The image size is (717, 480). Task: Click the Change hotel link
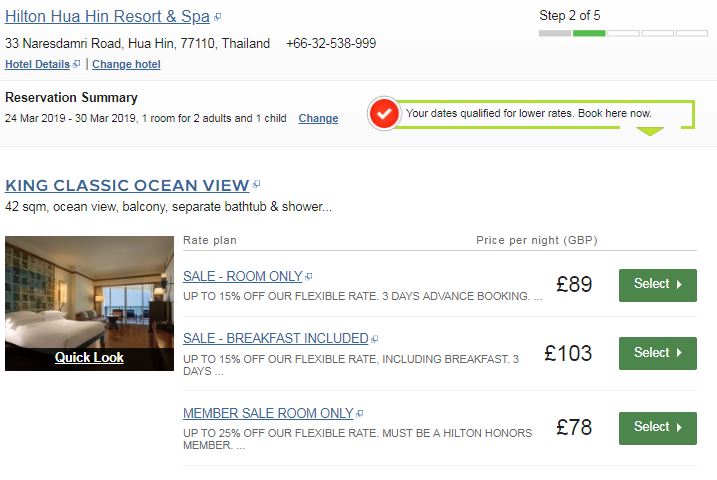pyautogui.click(x=126, y=65)
